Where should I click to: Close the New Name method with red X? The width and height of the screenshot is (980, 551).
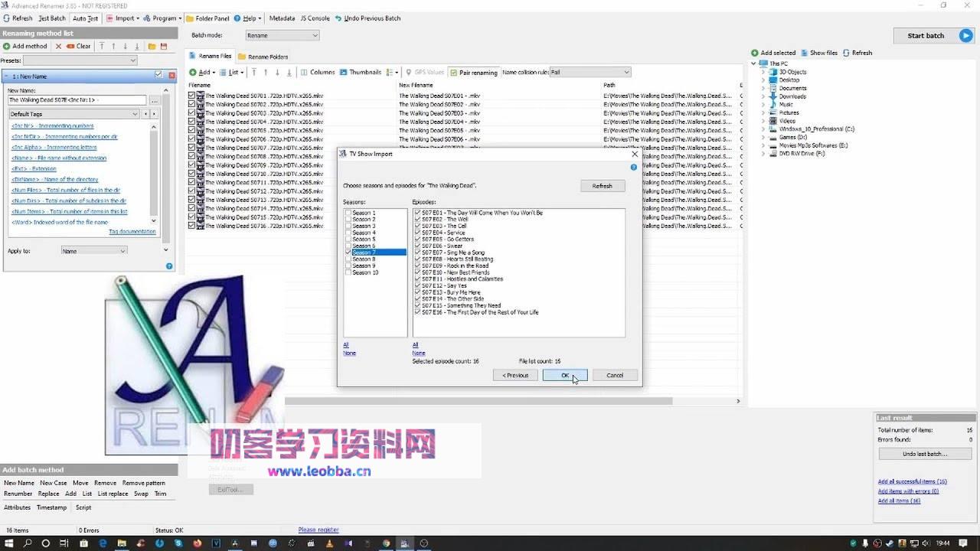pos(171,75)
